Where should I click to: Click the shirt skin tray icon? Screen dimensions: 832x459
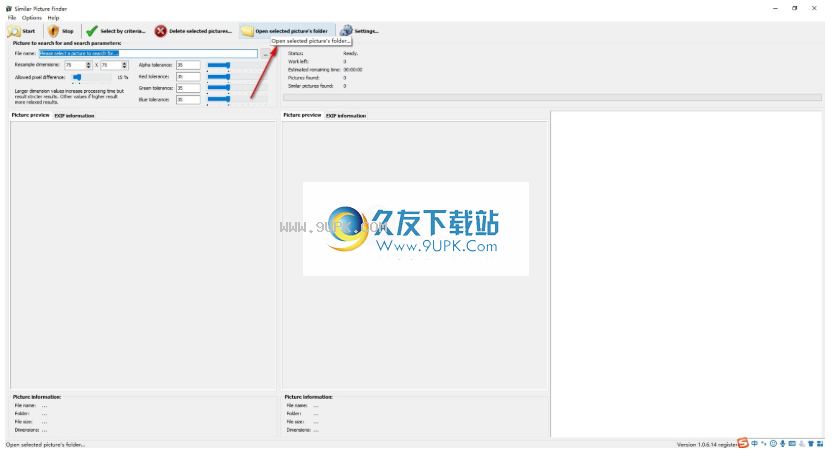(811, 444)
